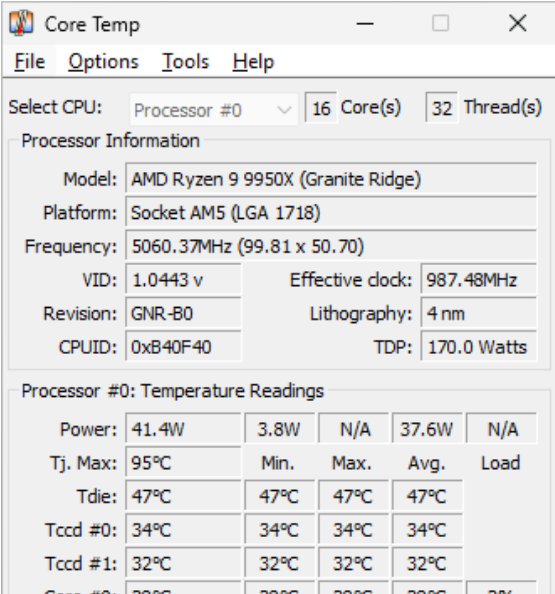Open the Tools menu
The height and width of the screenshot is (594, 555).
[x=186, y=62]
